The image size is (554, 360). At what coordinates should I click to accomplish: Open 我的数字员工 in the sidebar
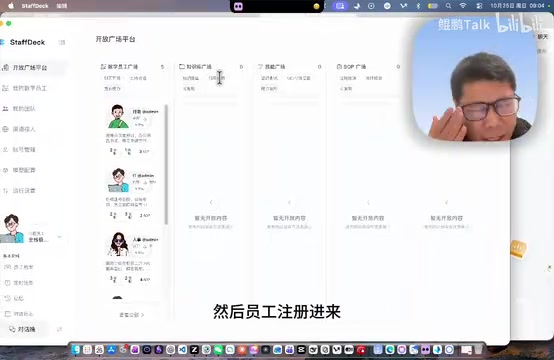30,88
